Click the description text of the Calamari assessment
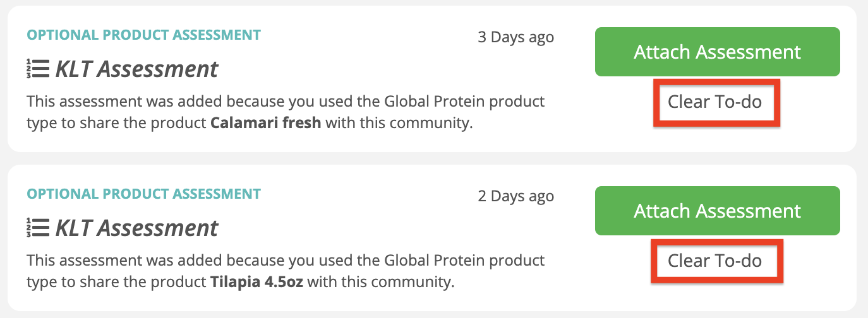Screen dimensions: 868x318 286,112
